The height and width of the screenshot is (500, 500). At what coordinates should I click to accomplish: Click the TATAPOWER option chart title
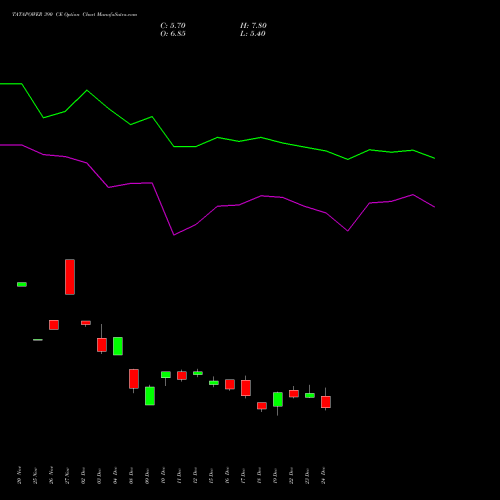[75, 15]
